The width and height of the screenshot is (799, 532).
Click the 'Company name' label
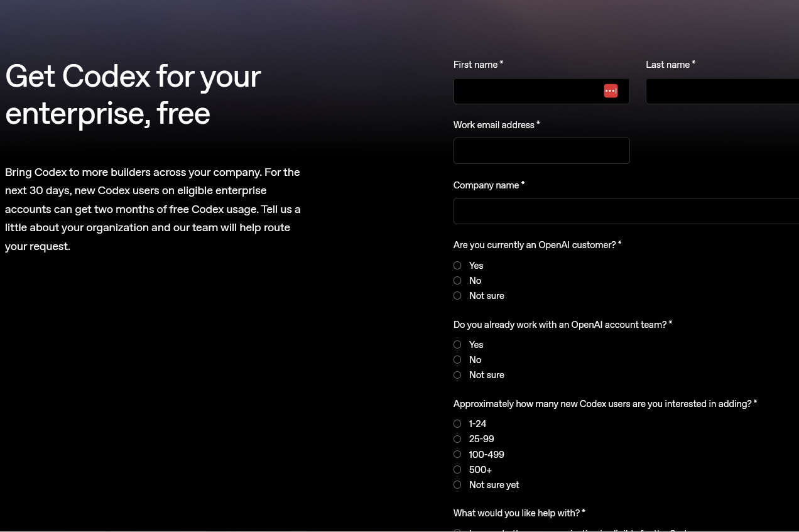pyautogui.click(x=489, y=185)
